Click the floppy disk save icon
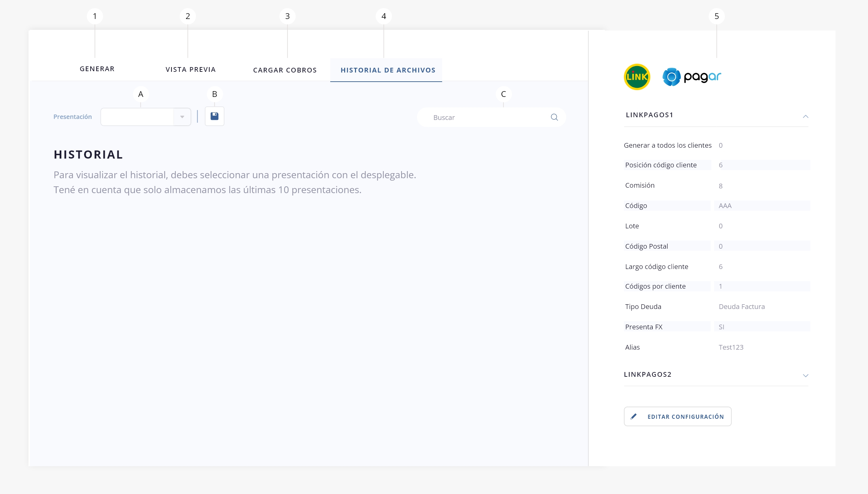868x494 pixels. coord(214,116)
